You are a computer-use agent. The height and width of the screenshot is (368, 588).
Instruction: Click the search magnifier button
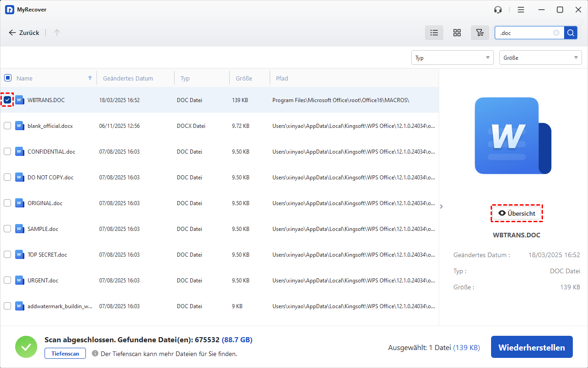(571, 33)
